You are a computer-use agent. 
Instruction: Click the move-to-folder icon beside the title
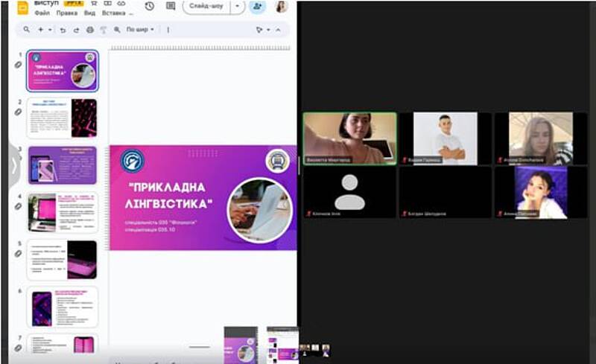tap(108, 4)
